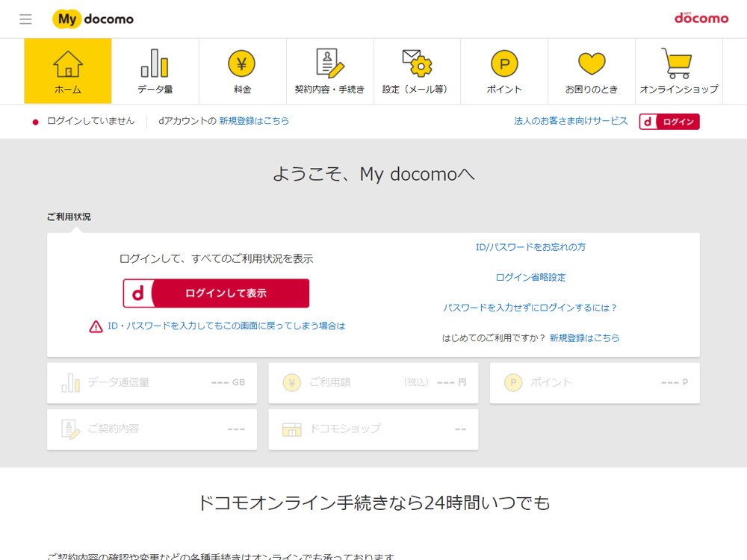Open dアカウント 新規登録はこちら link in header
This screenshot has height=560, width=747.
254,121
